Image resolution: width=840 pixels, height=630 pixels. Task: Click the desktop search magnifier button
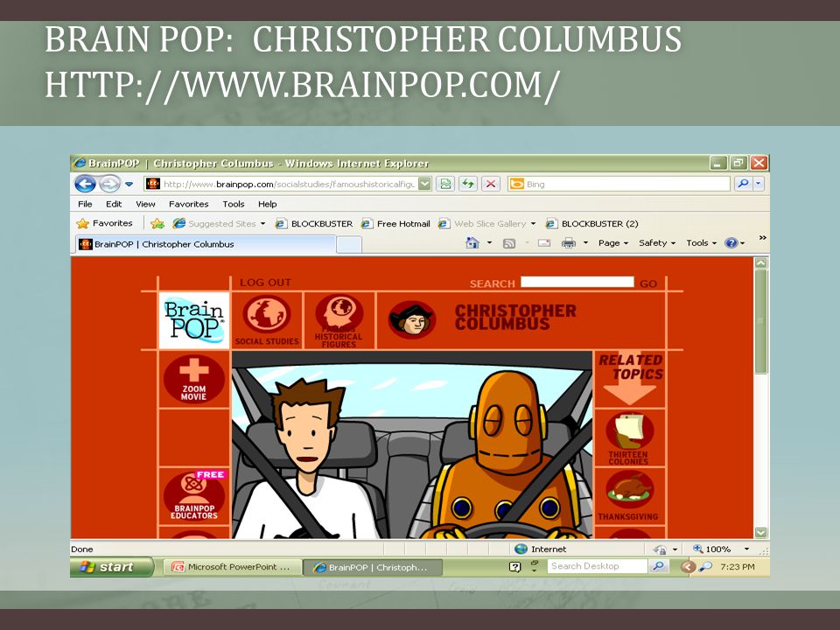click(x=658, y=566)
